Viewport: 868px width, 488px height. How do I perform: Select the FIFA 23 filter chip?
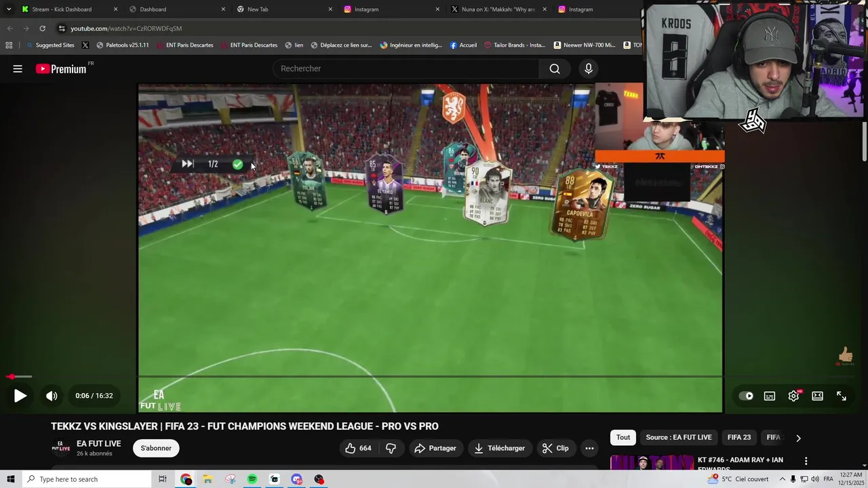(x=739, y=438)
